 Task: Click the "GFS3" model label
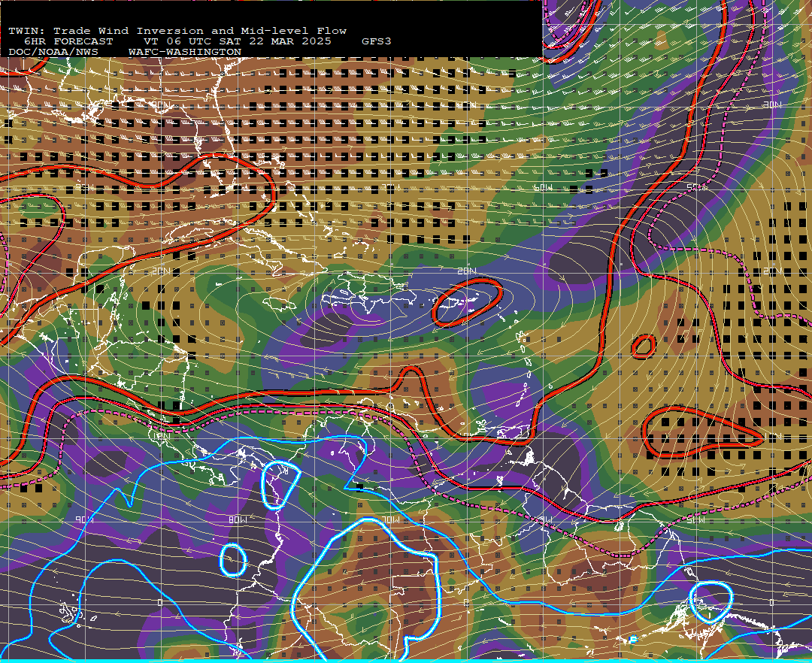(x=376, y=41)
